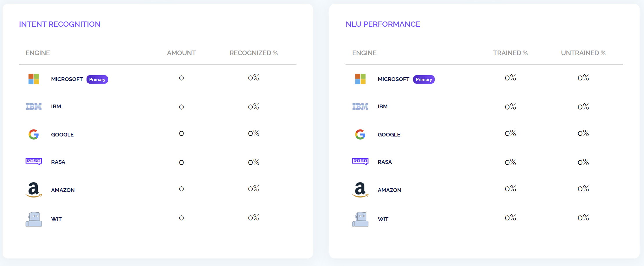The image size is (644, 266).
Task: Click the Intent Recognition panel title
Action: click(60, 24)
